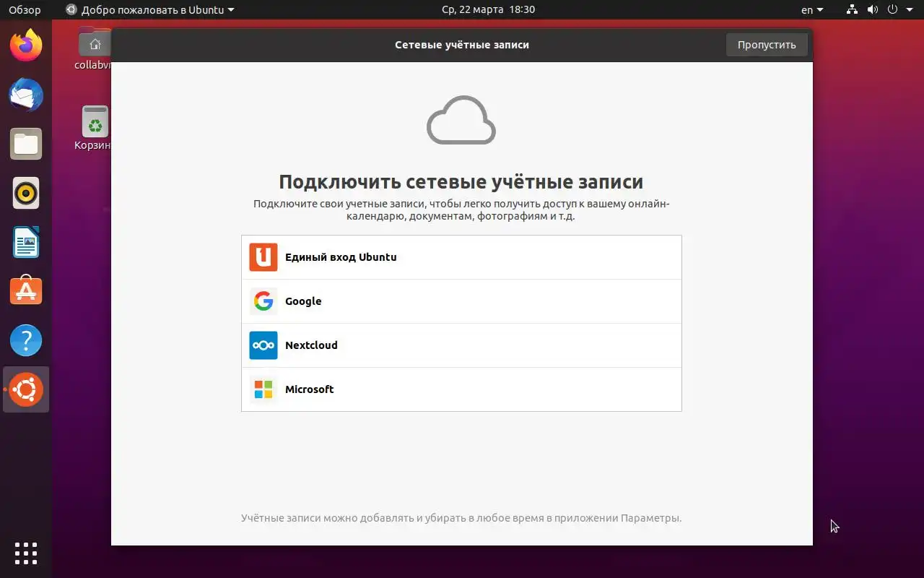Select Единый вход Ubuntu account row
The height and width of the screenshot is (578, 924).
point(462,257)
